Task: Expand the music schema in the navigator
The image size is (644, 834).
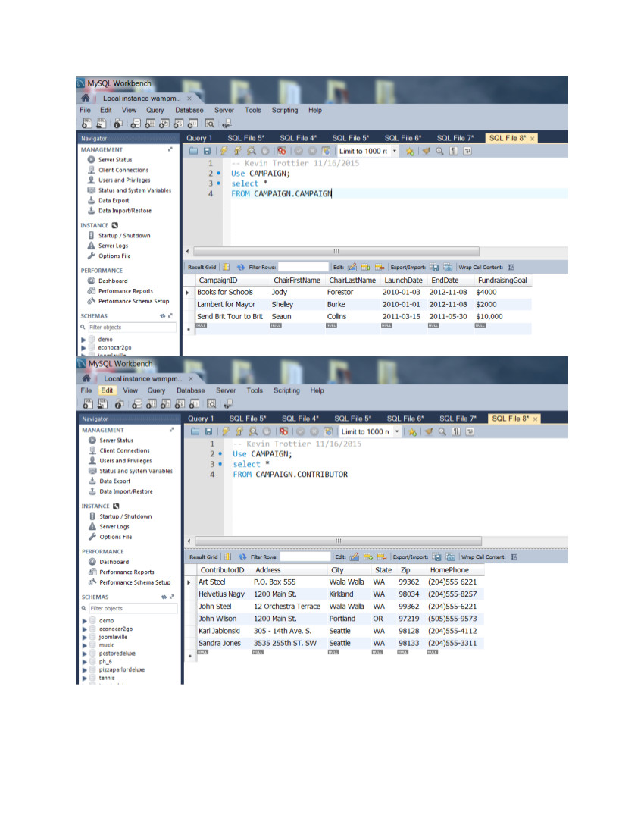Action: [85, 645]
